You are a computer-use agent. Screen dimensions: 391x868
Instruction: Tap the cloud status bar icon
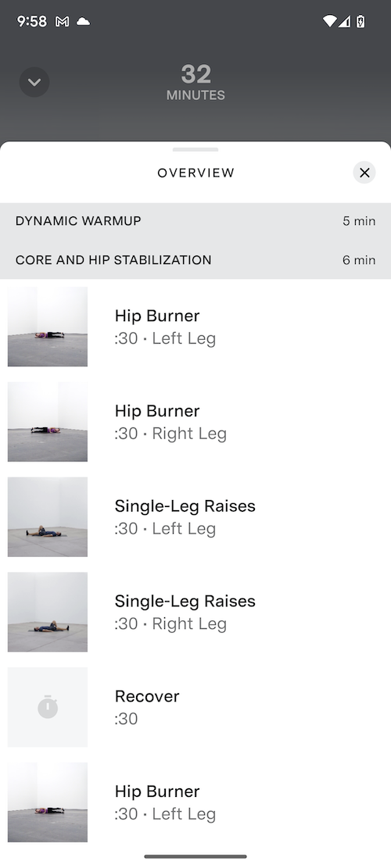83,22
